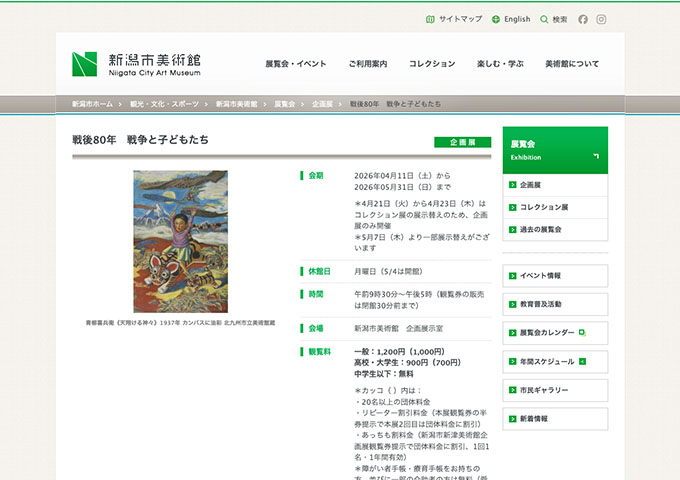Select 過去の展覧会 in the sidebar
Screen dimensions: 680x480
pyautogui.click(x=555, y=229)
